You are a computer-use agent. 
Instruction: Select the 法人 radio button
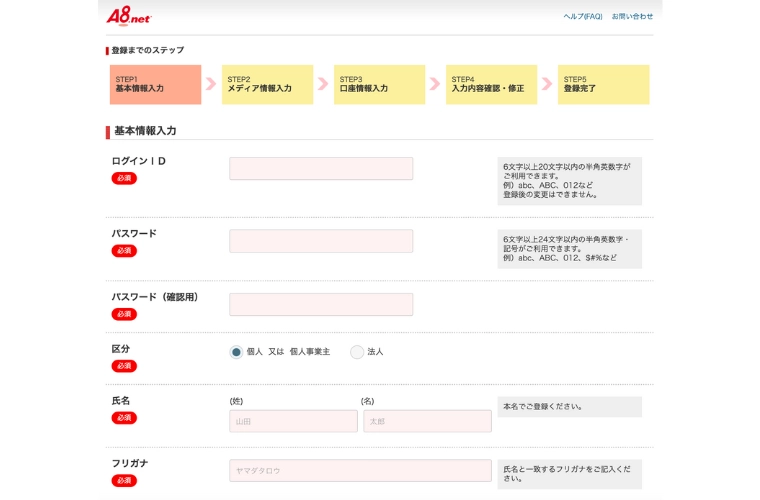tap(357, 352)
